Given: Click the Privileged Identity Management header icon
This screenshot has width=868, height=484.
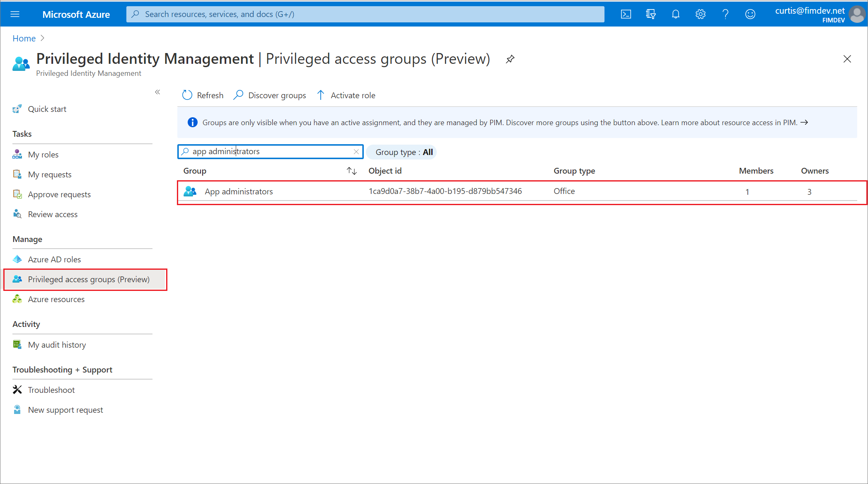Looking at the screenshot, I should (x=21, y=64).
